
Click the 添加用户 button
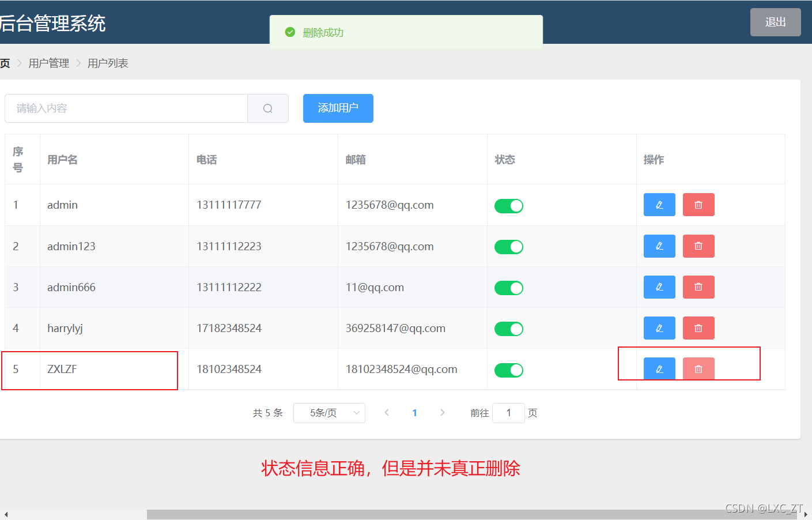point(338,108)
